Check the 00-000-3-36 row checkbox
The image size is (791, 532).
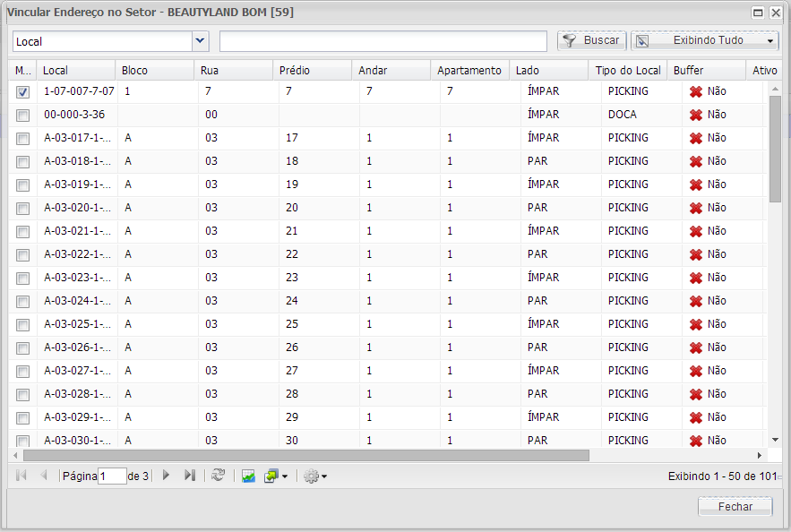[22, 116]
